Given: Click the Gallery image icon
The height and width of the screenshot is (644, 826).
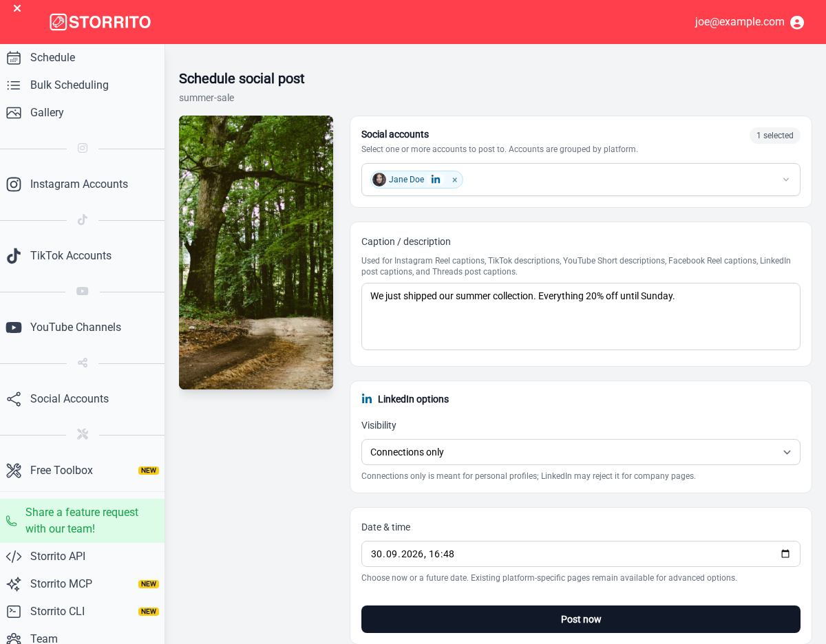Looking at the screenshot, I should 14,113.
